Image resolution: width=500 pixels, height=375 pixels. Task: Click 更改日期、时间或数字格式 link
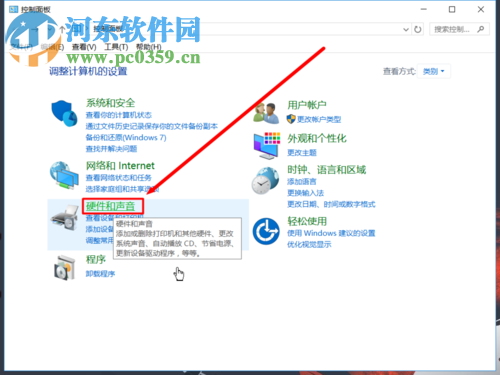coord(331,204)
